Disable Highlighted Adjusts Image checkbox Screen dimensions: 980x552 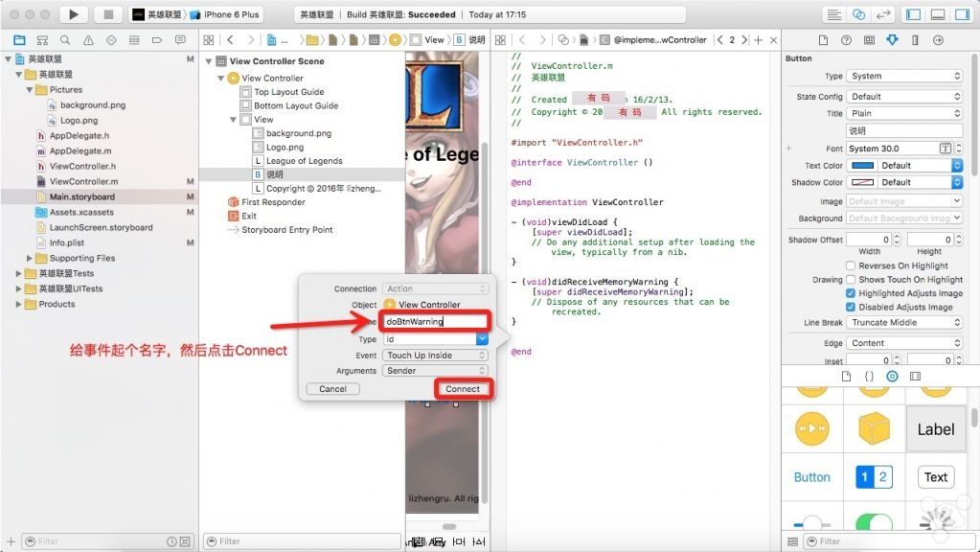851,293
